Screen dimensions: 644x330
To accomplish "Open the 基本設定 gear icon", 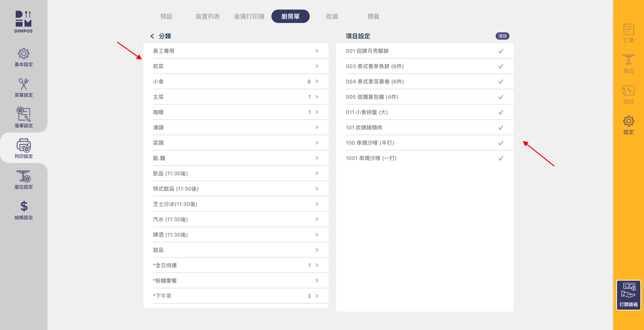I will 24,53.
